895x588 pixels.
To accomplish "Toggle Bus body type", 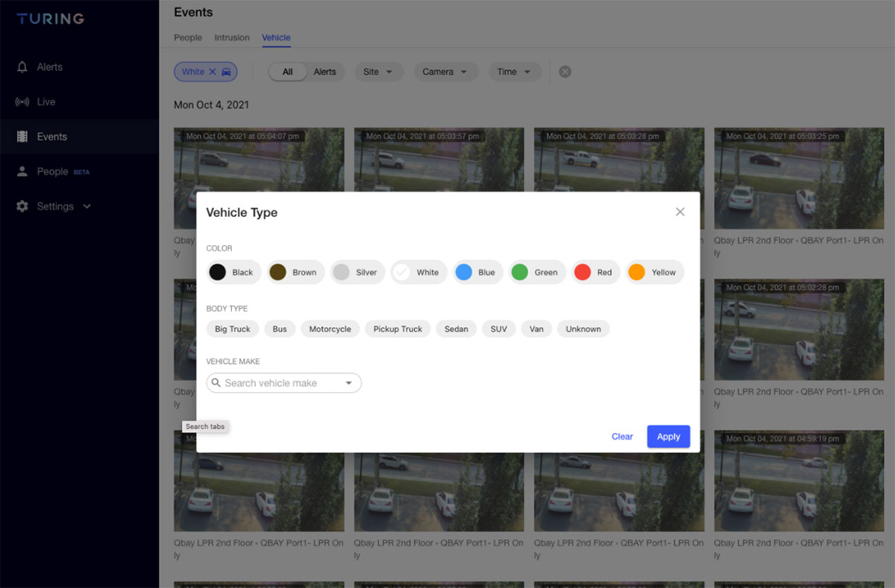I will click(x=280, y=329).
